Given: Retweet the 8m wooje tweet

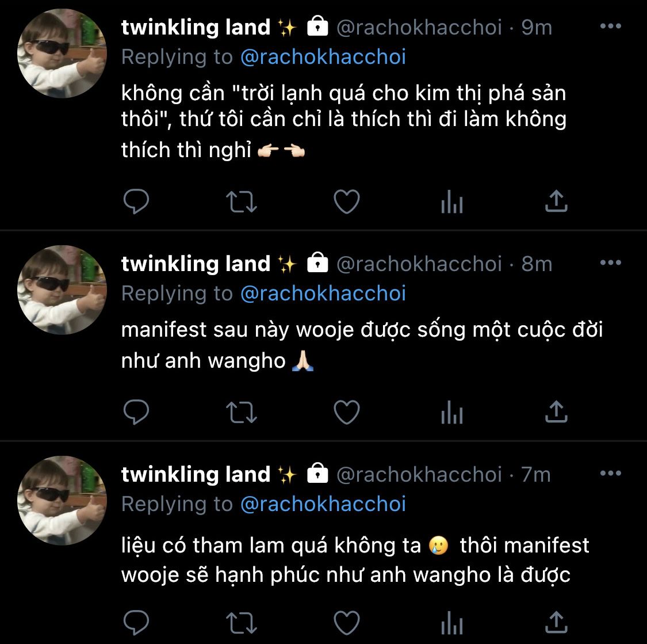Looking at the screenshot, I should (x=242, y=412).
